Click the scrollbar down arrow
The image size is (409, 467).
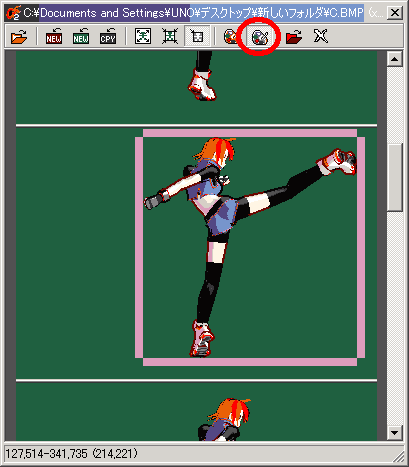click(395, 433)
